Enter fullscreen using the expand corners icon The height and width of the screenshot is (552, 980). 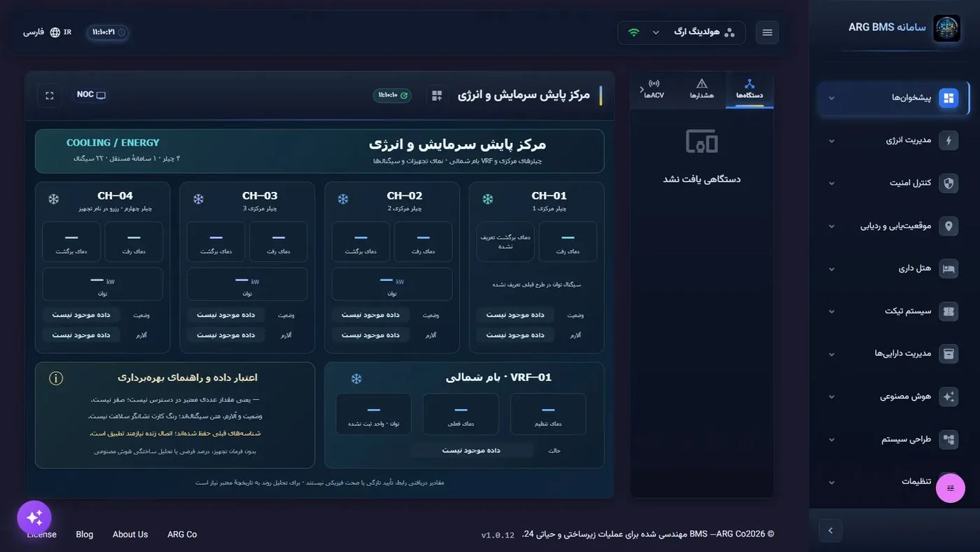(x=50, y=95)
